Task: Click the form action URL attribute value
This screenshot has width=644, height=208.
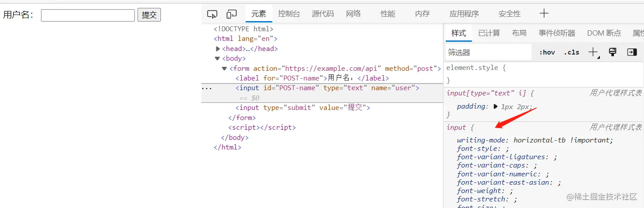Action: coord(331,69)
